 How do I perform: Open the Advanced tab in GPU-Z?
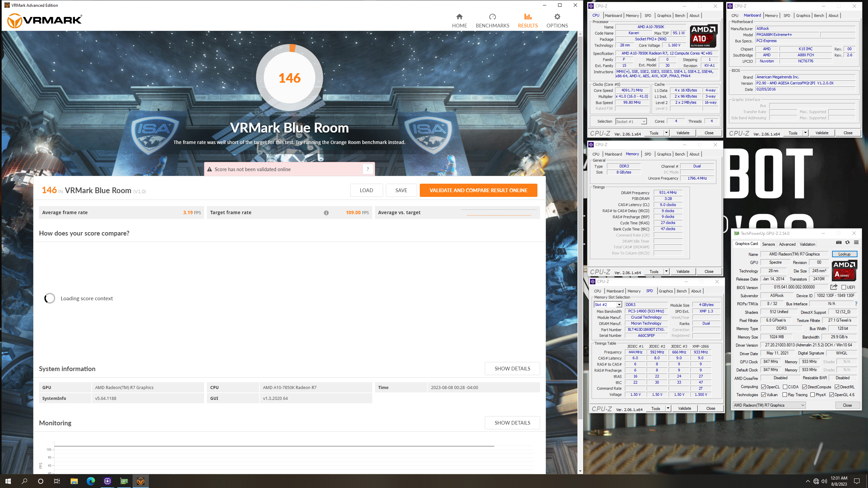coord(787,244)
